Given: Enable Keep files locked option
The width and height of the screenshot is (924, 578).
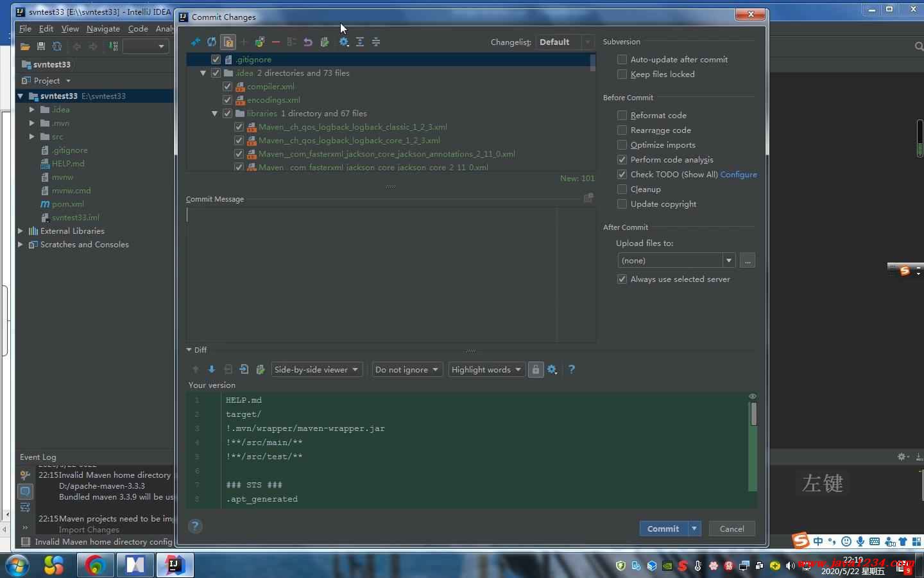Looking at the screenshot, I should click(622, 74).
